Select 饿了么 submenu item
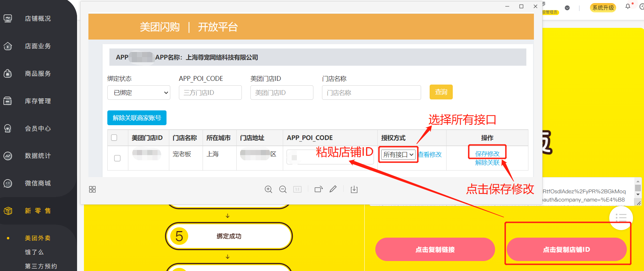Viewport: 644px width, 271px height. click(34, 252)
